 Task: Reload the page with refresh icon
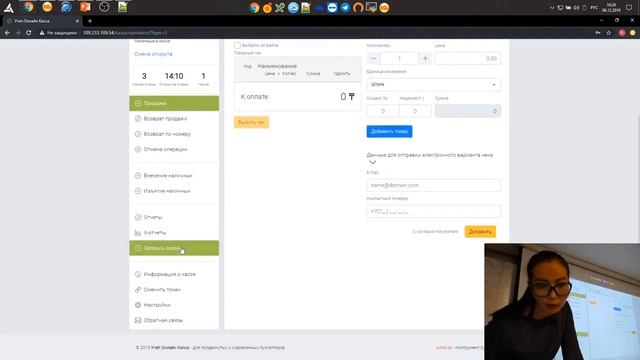[29, 33]
